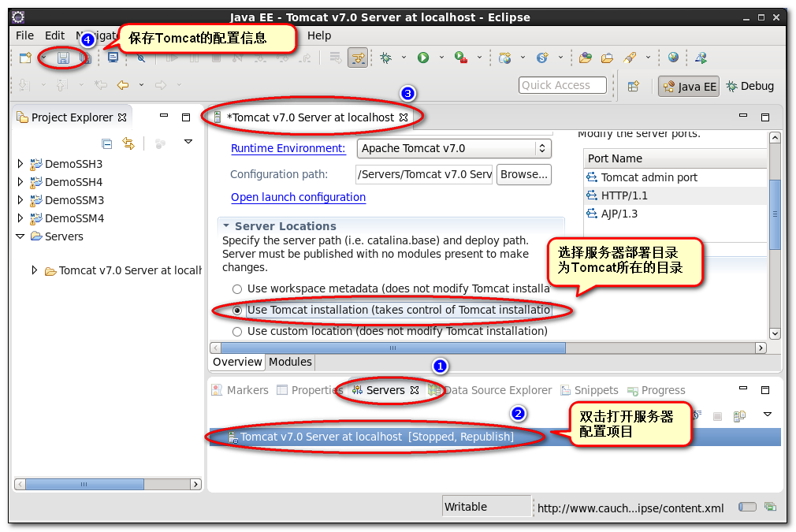
Task: Click the Open Type toolbar icon
Action: pyautogui.click(x=586, y=58)
